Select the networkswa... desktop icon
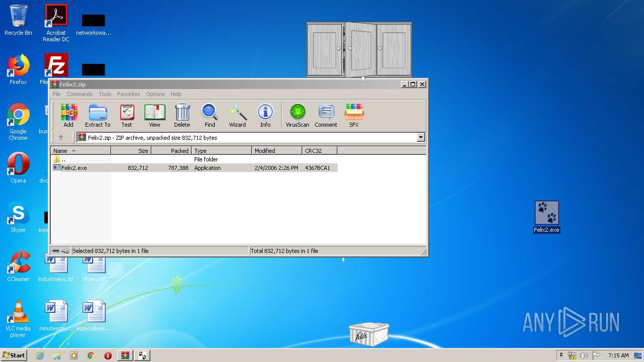 tap(94, 24)
